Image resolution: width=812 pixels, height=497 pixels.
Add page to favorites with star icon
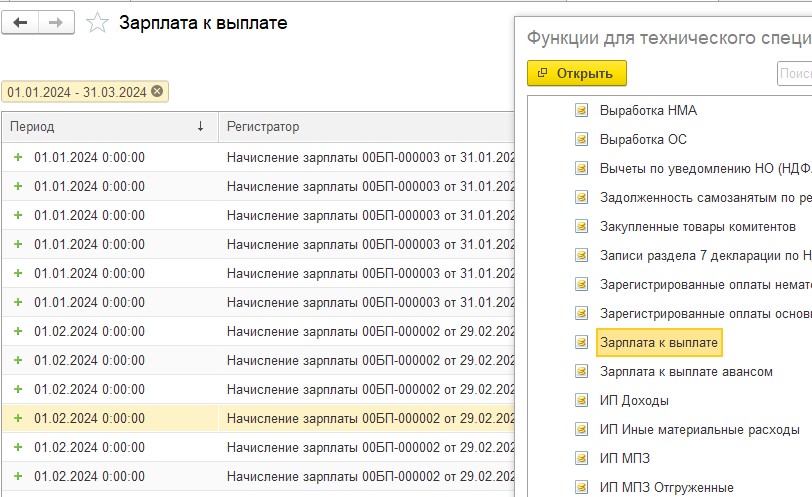(x=97, y=23)
